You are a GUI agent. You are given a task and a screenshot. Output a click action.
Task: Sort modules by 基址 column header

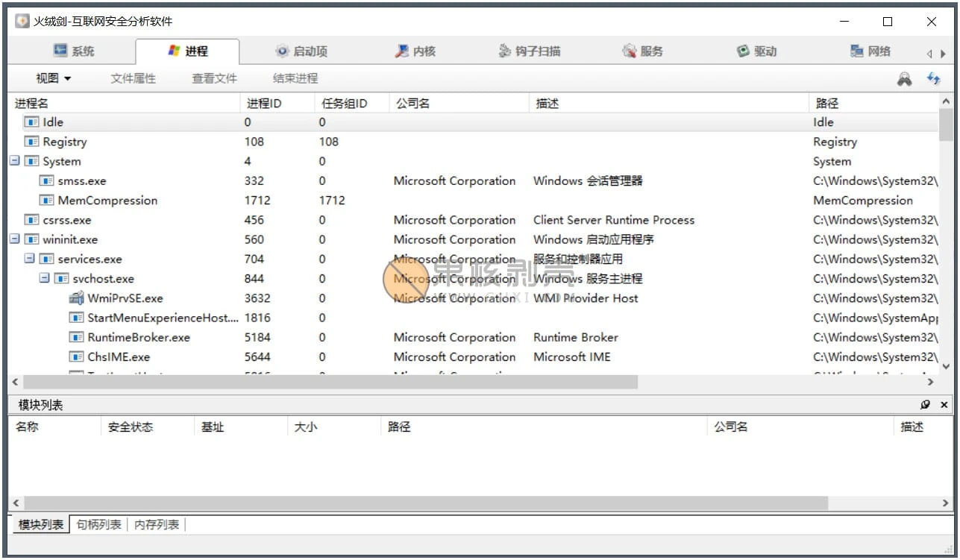[240, 427]
